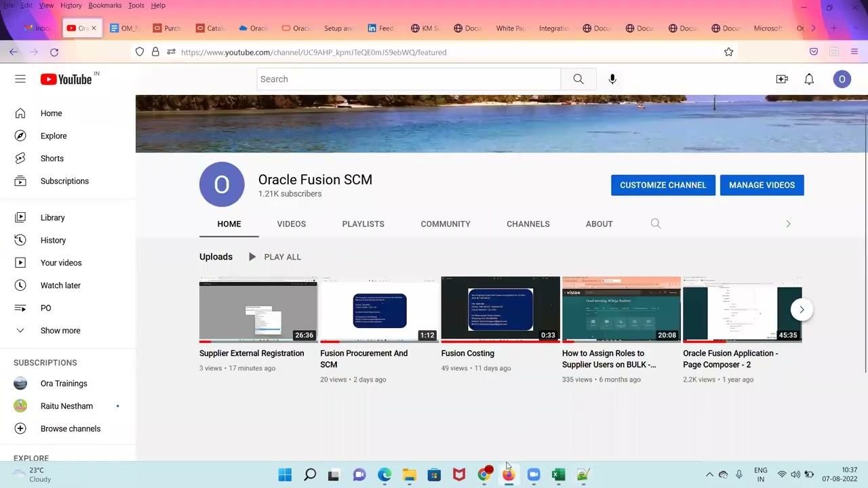The image size is (868, 488).
Task: Open the account avatar menu
Action: coord(842,79)
